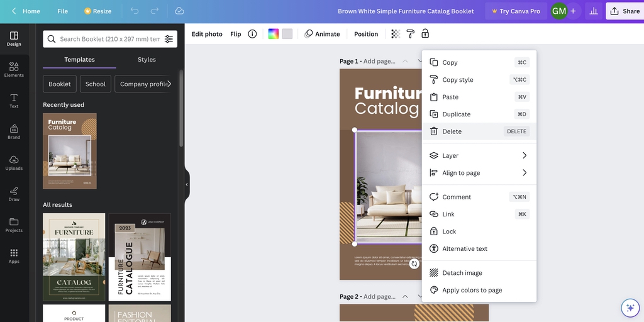The image size is (644, 322).
Task: Open the Uploads panel
Action: click(14, 163)
